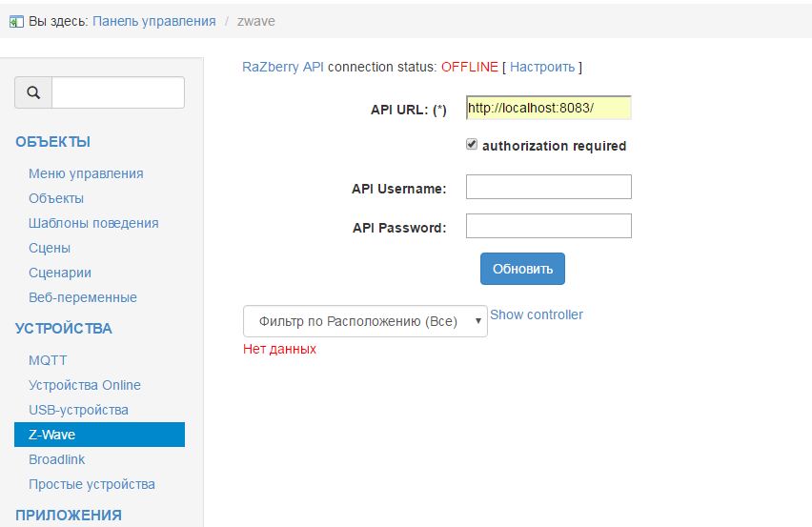Click the magnifier search icon button
Image resolution: width=812 pixels, height=527 pixels.
pyautogui.click(x=33, y=92)
